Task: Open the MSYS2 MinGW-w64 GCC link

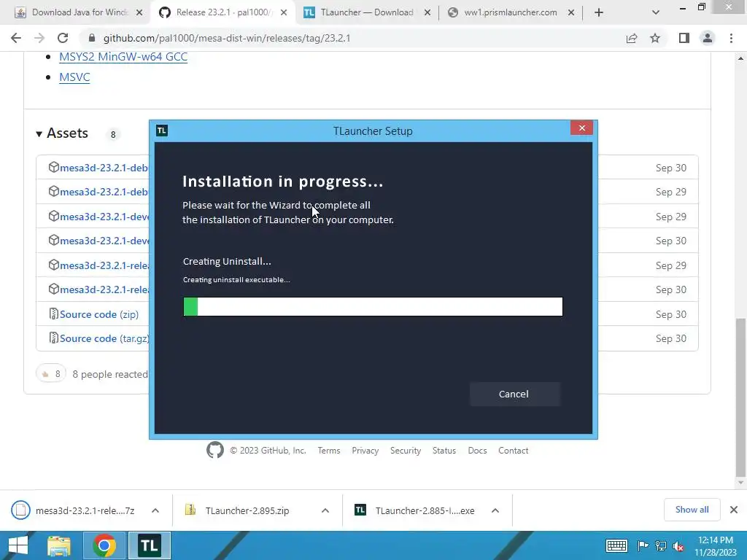Action: point(123,57)
